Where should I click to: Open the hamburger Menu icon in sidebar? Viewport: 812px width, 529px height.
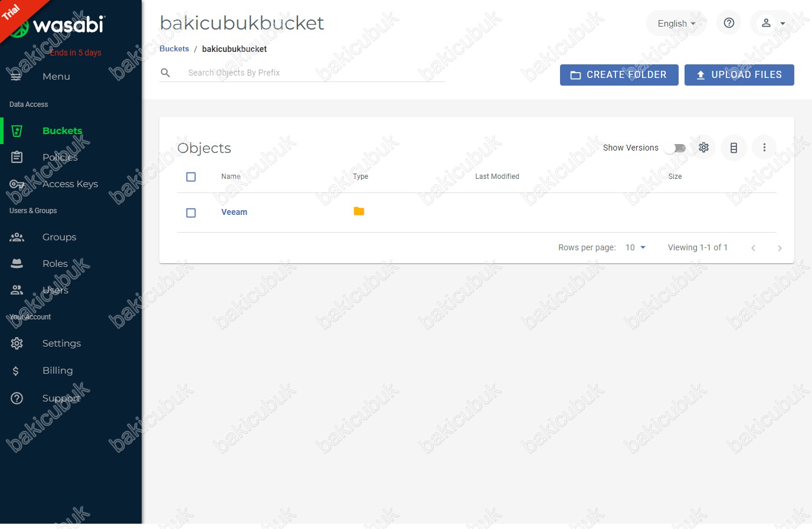[x=16, y=76]
